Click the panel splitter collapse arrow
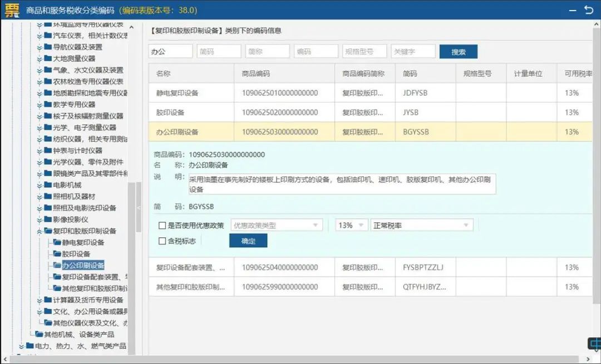The width and height of the screenshot is (601, 364). (x=139, y=208)
